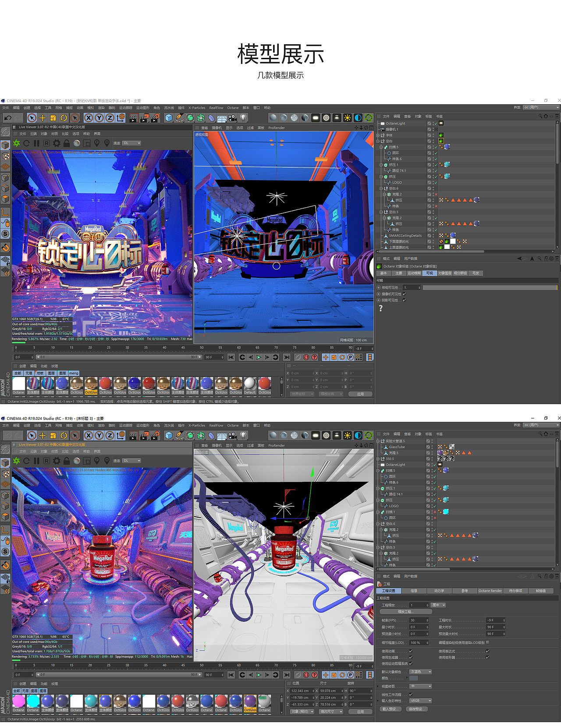Click the 常规可见性 slider bar
Viewport: 561px width, 728px height.
click(490, 288)
